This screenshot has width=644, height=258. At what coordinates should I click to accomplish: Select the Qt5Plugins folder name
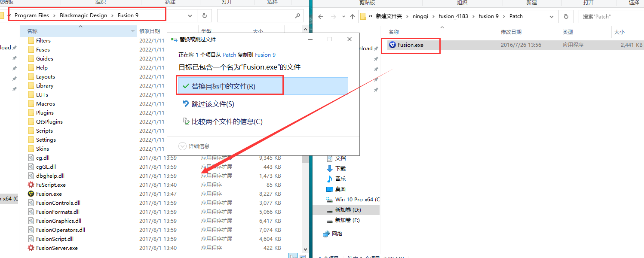coord(49,121)
